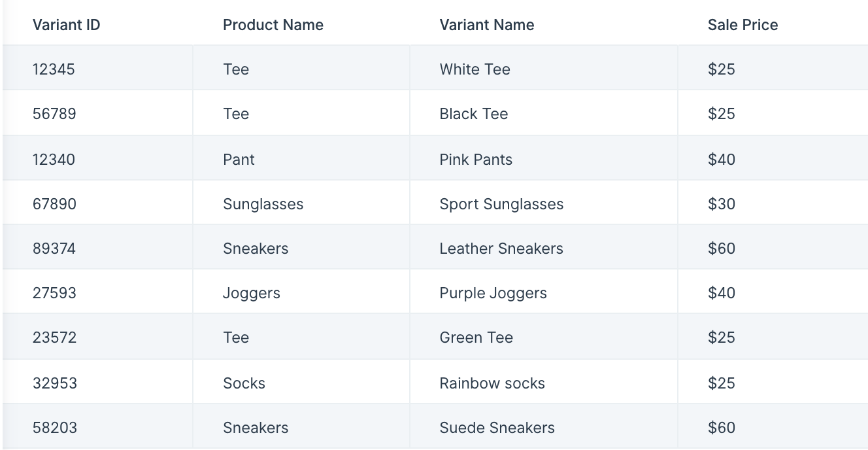Click variant ID 89374
Viewport: 868px width, 450px height.
pyautogui.click(x=54, y=249)
